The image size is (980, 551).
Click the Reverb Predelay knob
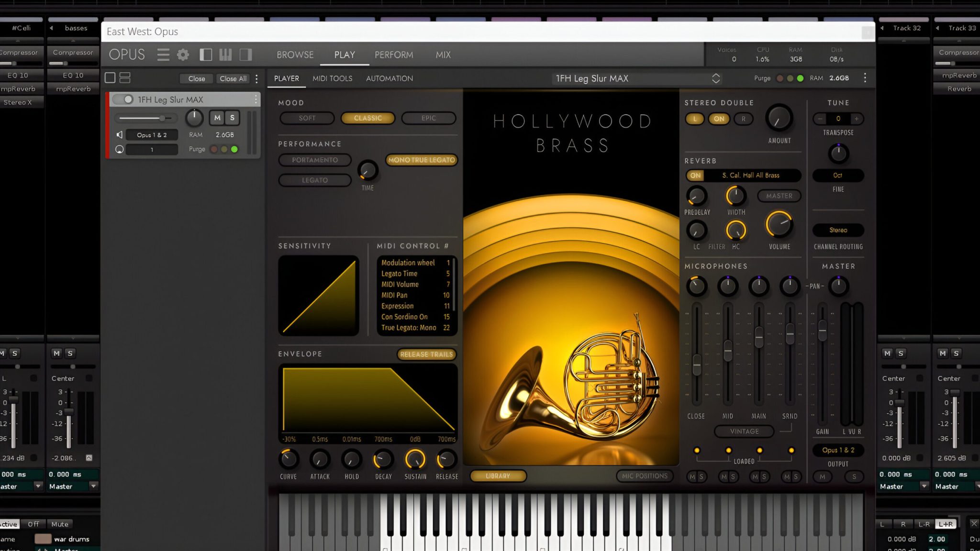pos(697,196)
